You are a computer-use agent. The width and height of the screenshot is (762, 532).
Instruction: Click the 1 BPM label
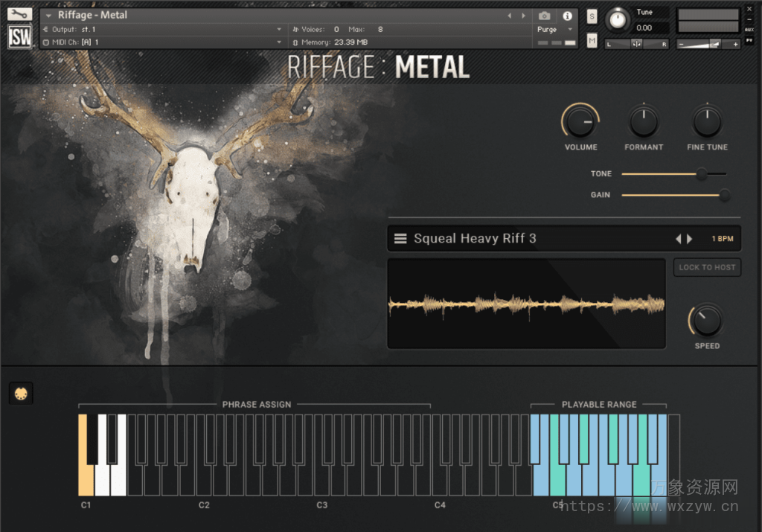tap(717, 238)
